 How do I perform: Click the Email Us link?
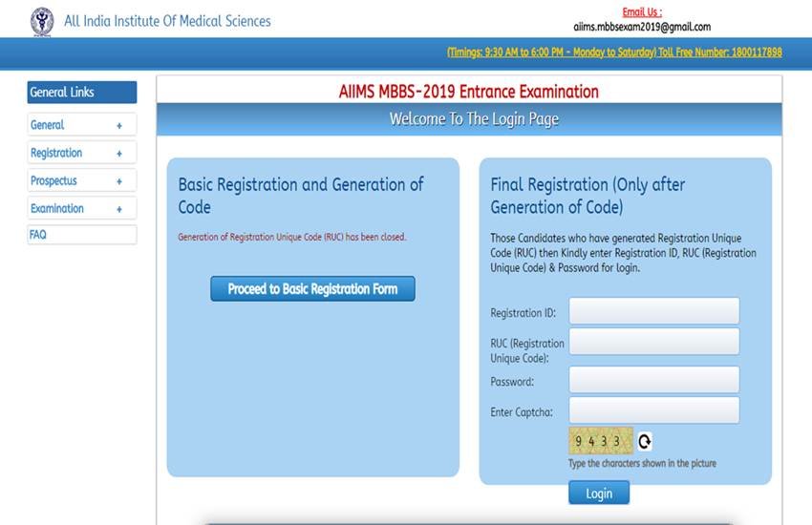point(642,12)
